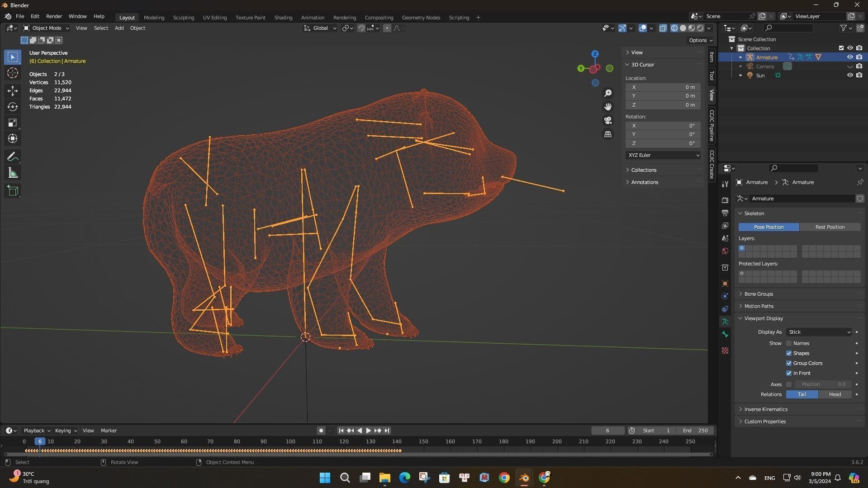Screen dimensions: 868x488
Task: Enable wireframe viewport shading
Action: click(674, 28)
